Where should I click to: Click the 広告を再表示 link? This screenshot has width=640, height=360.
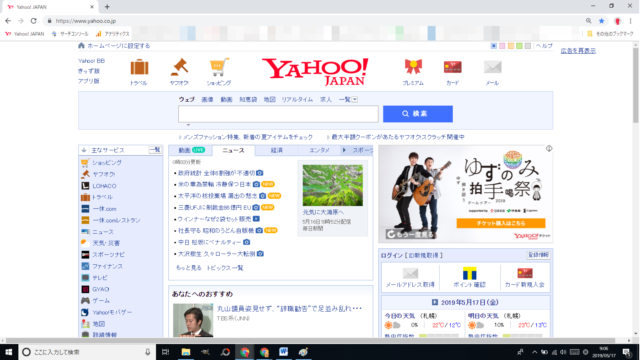coord(578,51)
